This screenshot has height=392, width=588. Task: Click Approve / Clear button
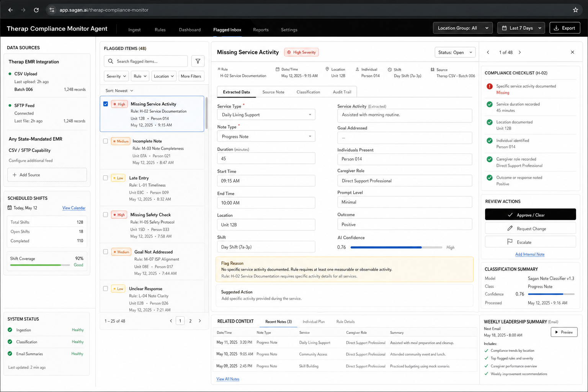(x=530, y=215)
